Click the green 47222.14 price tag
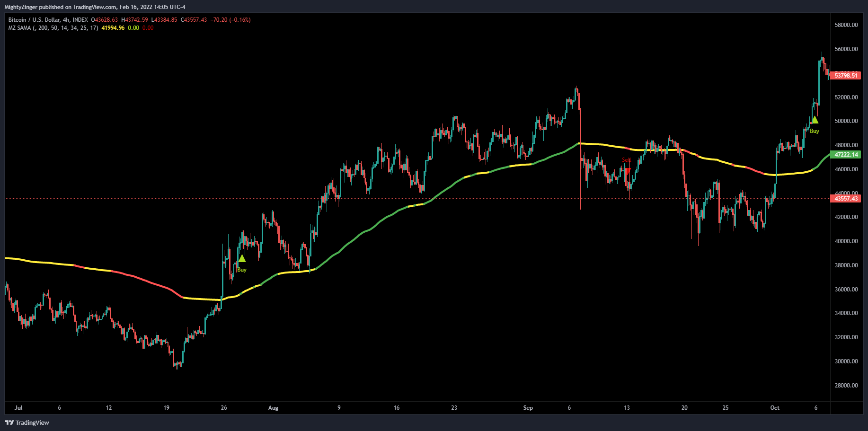The width and height of the screenshot is (868, 431). [x=846, y=155]
